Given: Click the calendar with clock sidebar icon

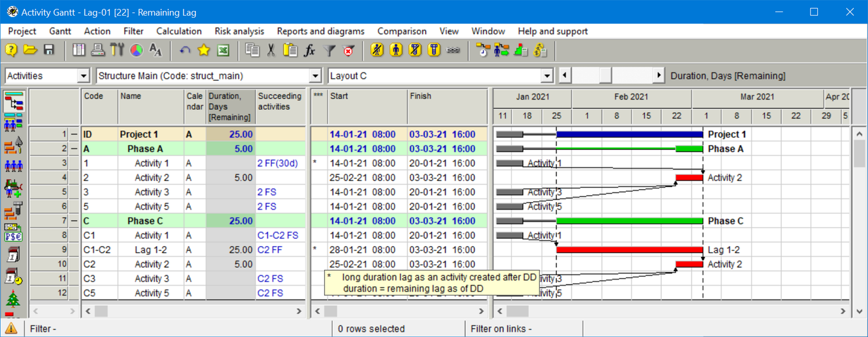Looking at the screenshot, I should [x=14, y=276].
